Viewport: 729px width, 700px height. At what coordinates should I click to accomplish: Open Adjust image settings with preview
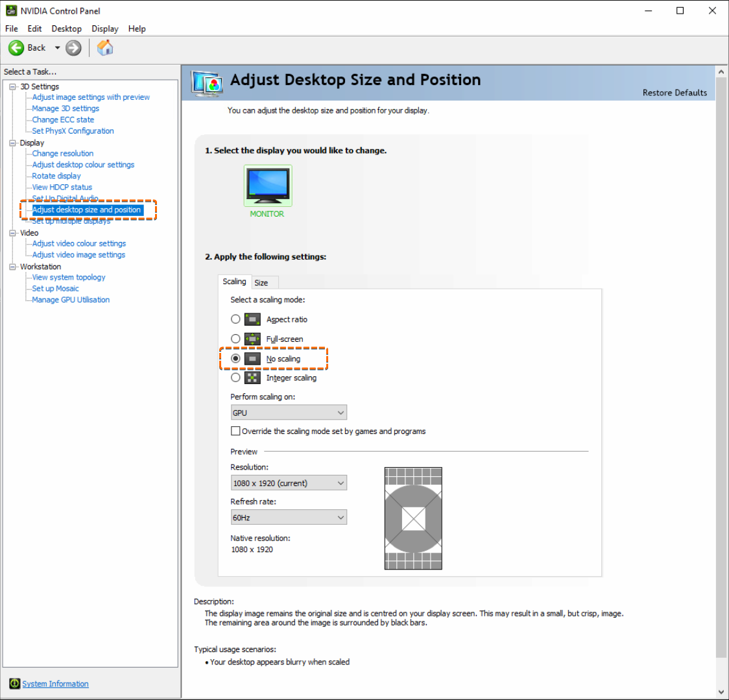click(91, 97)
